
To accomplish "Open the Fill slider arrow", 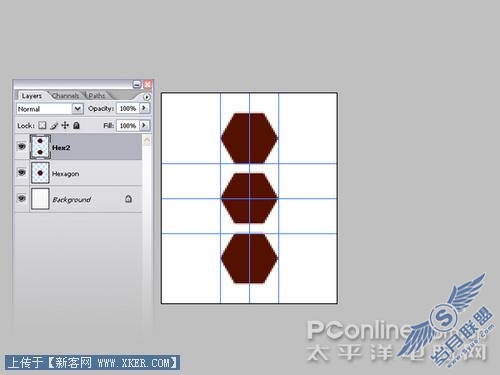I will click(144, 126).
